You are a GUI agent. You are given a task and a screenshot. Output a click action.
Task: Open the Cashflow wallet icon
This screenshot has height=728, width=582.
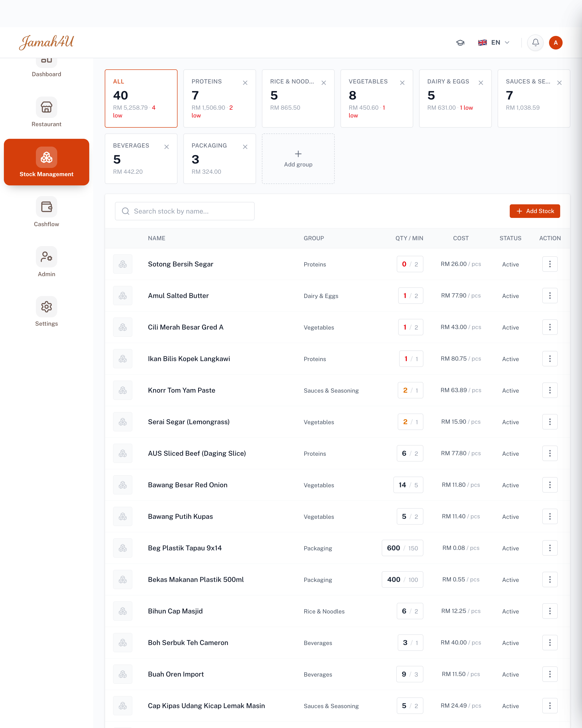point(47,207)
